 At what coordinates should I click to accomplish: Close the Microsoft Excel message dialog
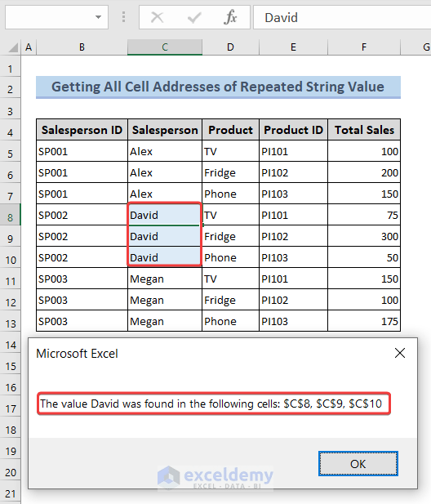pyautogui.click(x=400, y=353)
